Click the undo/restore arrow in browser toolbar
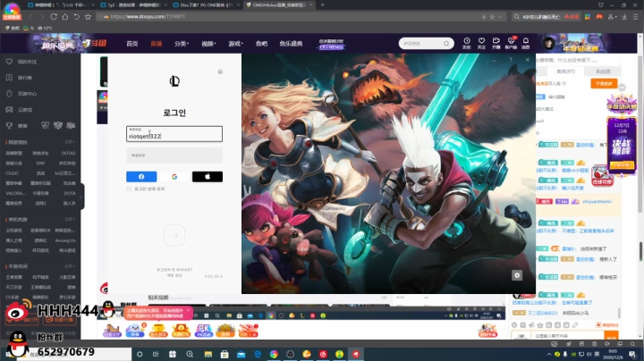 pyautogui.click(x=76, y=17)
